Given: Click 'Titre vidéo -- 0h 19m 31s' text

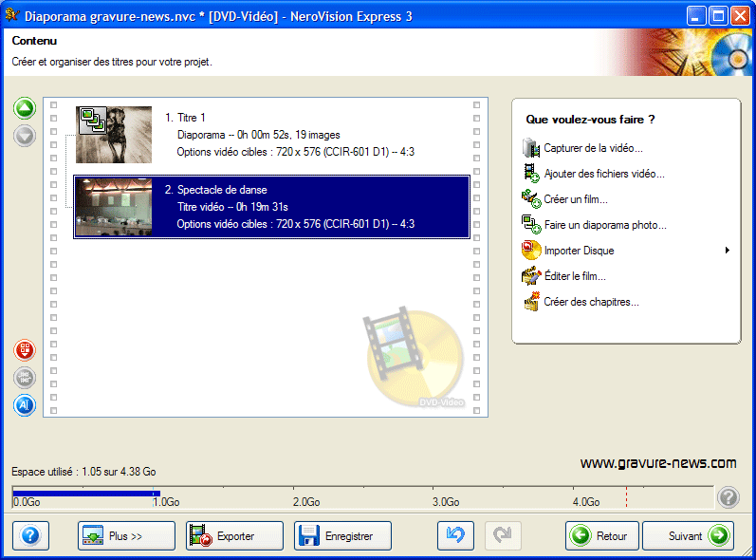Looking at the screenshot, I should (x=232, y=207).
